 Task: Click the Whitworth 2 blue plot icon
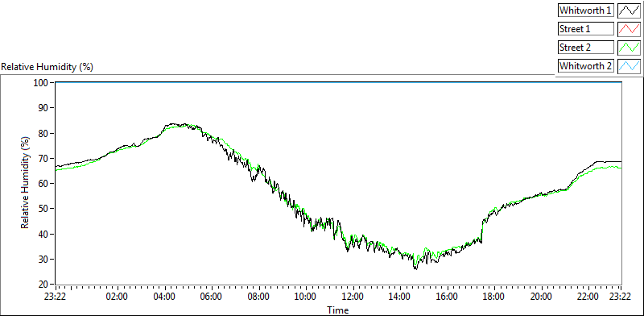629,66
